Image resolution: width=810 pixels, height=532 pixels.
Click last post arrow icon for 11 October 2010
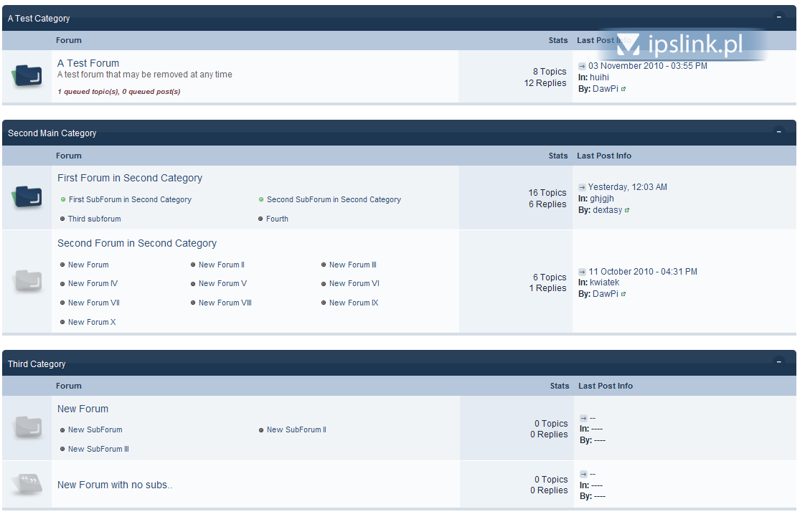pos(582,272)
